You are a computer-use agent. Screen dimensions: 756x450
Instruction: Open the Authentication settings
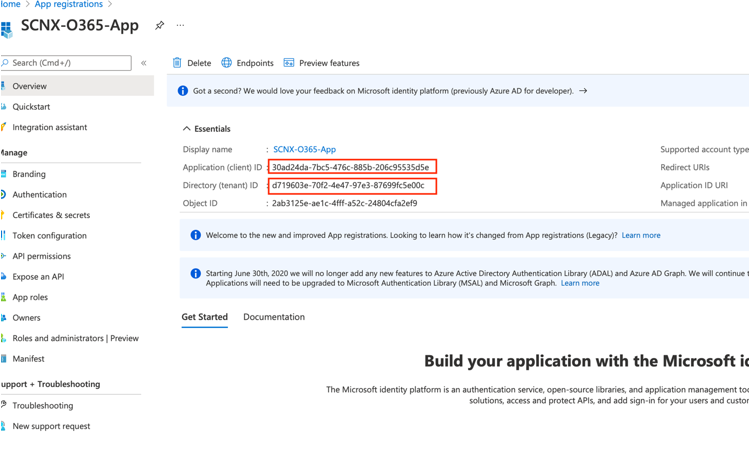tap(39, 195)
